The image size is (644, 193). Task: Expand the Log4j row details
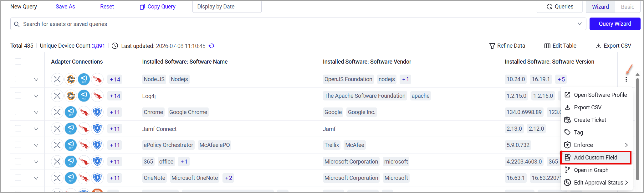pos(36,96)
